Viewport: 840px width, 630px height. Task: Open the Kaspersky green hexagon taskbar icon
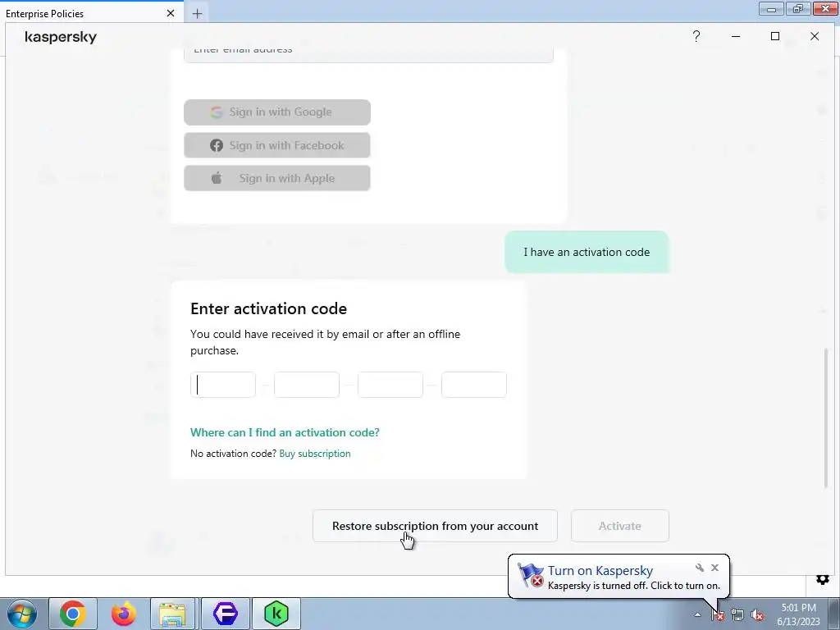coord(276,614)
